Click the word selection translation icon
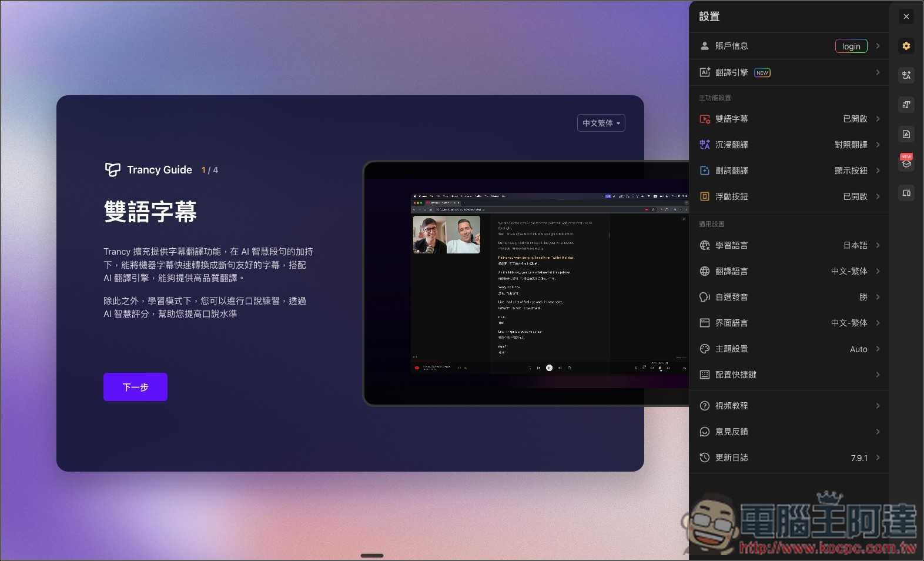Viewport: 924px width, 561px height. click(705, 171)
